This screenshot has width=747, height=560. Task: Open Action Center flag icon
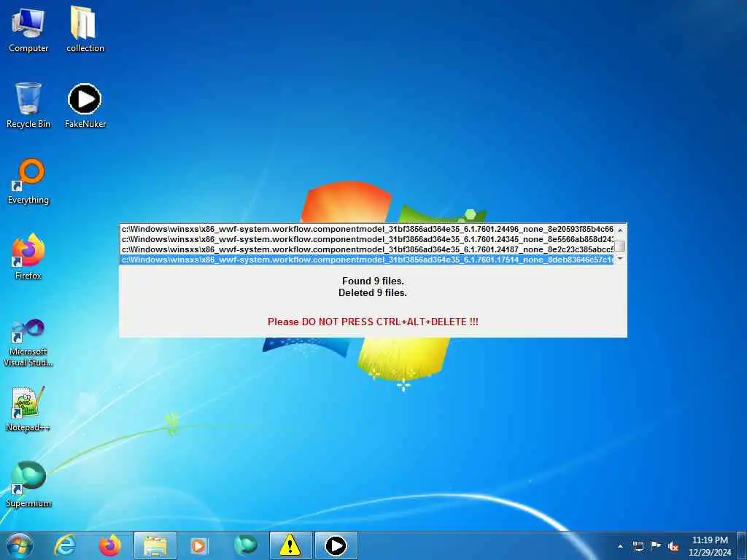656,546
